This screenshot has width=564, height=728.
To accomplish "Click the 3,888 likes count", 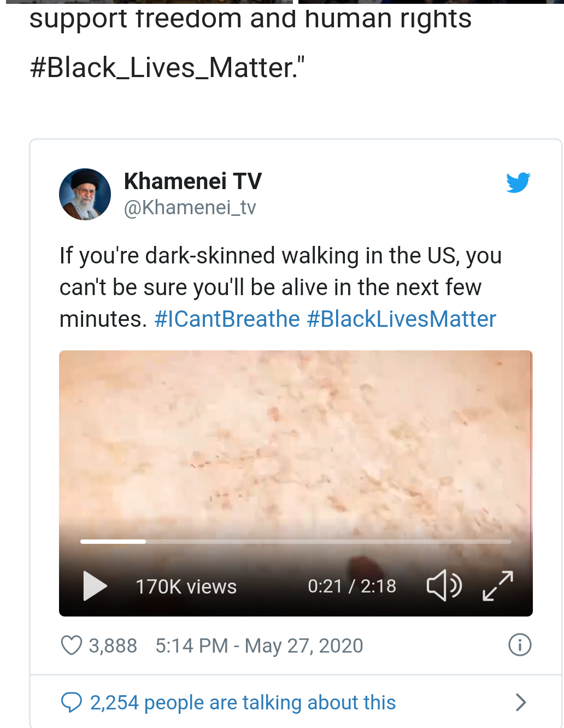I will point(113,645).
